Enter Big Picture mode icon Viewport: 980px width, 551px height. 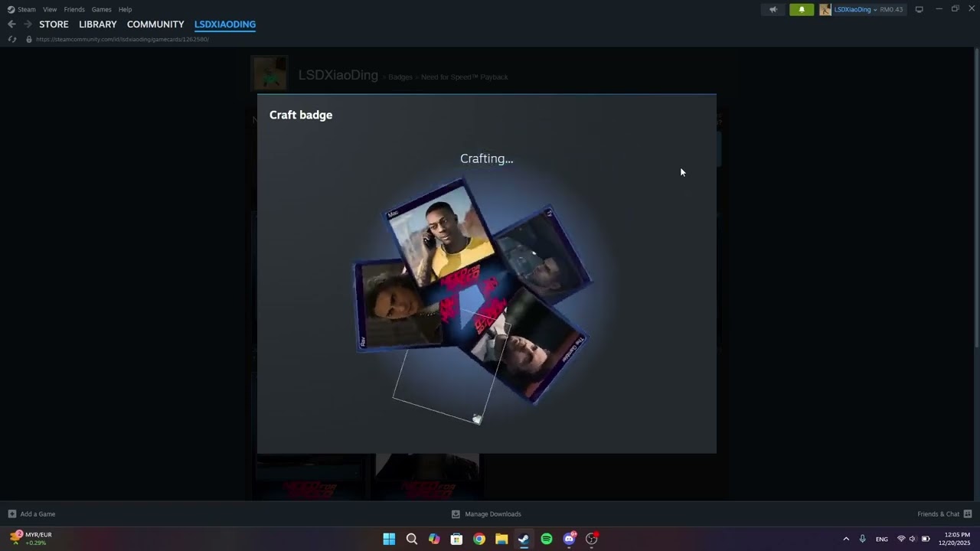click(x=920, y=9)
